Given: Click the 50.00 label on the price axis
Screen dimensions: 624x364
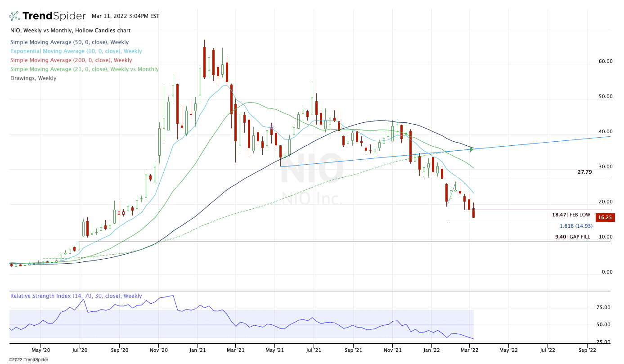Looking at the screenshot, I should (606, 97).
